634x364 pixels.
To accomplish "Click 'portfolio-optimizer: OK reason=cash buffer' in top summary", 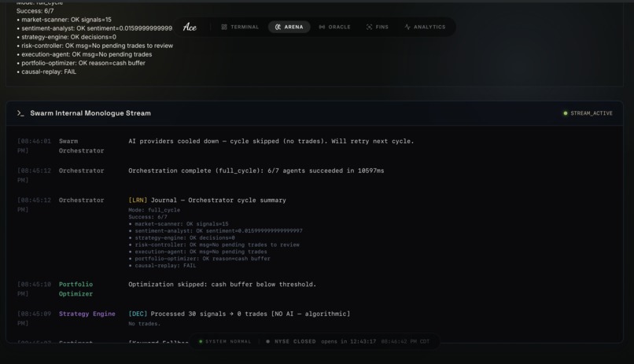I will pos(81,63).
